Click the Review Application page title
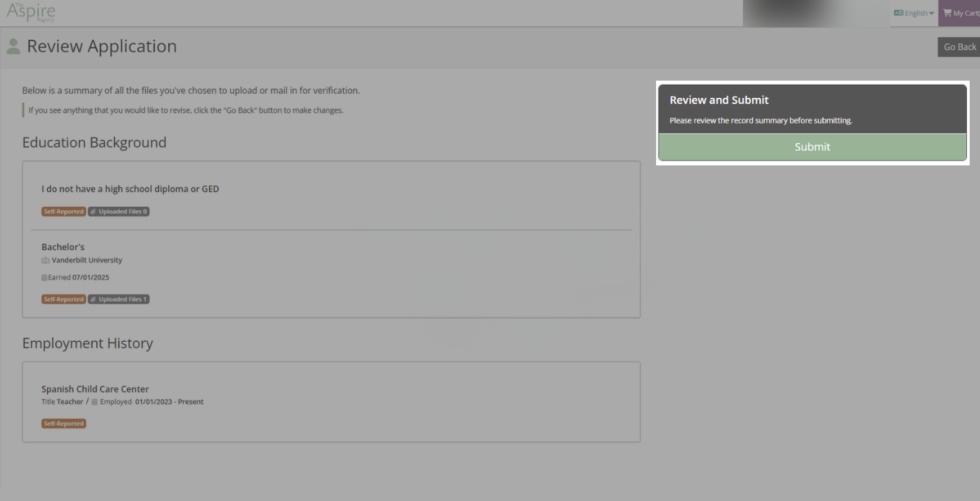Screen dimensions: 980x501 coord(102,46)
